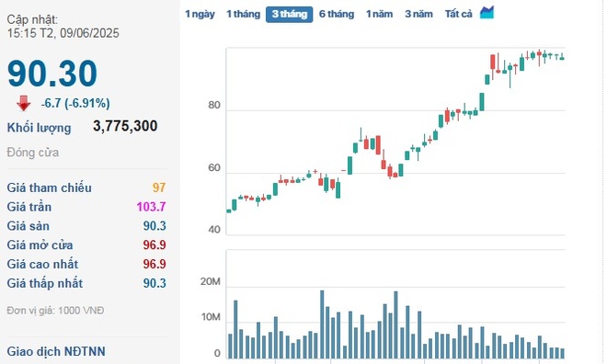Screen dimensions: 607x364
Task: Click the update time 15:15 T2, 09/06/2025
Action: (x=63, y=33)
